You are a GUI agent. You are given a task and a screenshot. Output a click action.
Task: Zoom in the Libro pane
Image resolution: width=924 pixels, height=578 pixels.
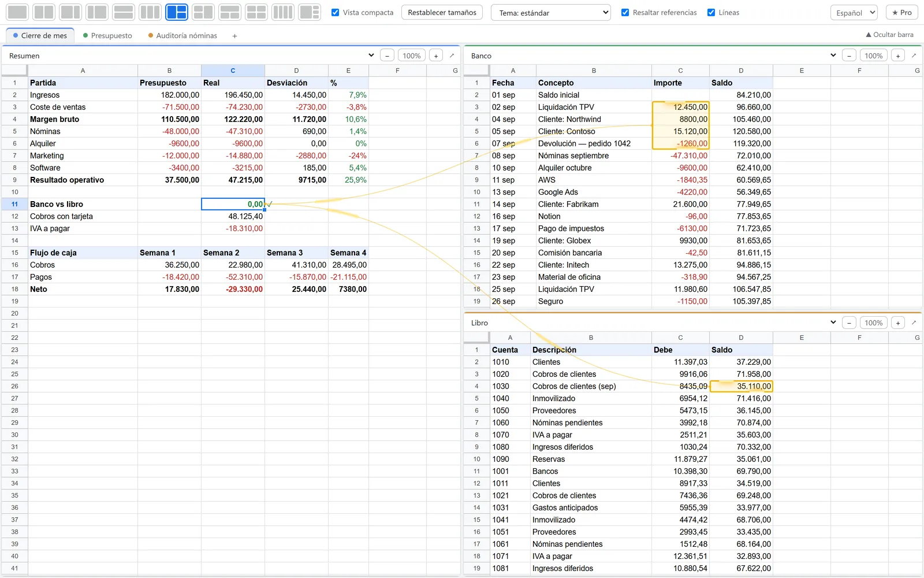898,323
